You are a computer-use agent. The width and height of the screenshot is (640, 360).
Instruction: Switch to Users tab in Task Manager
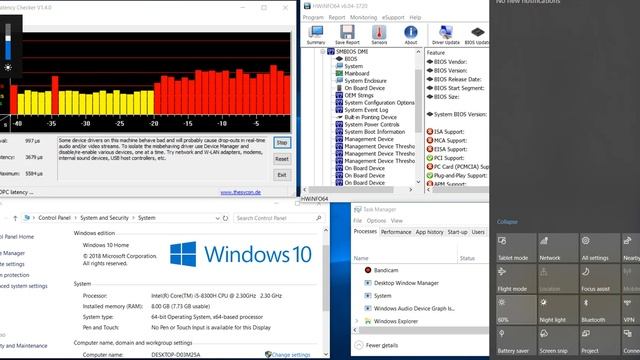(478, 232)
